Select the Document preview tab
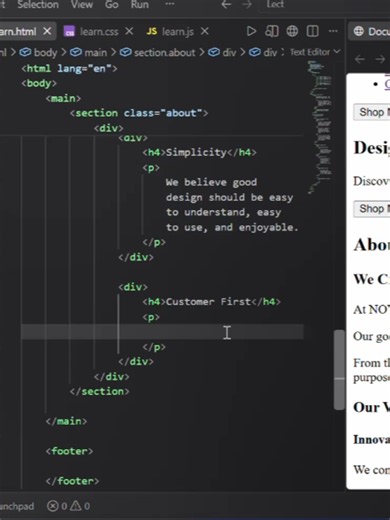 370,32
